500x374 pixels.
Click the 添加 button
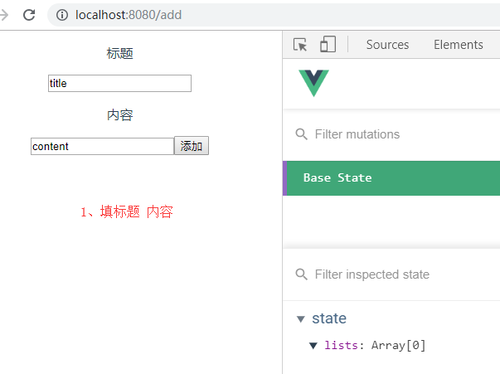[x=191, y=146]
